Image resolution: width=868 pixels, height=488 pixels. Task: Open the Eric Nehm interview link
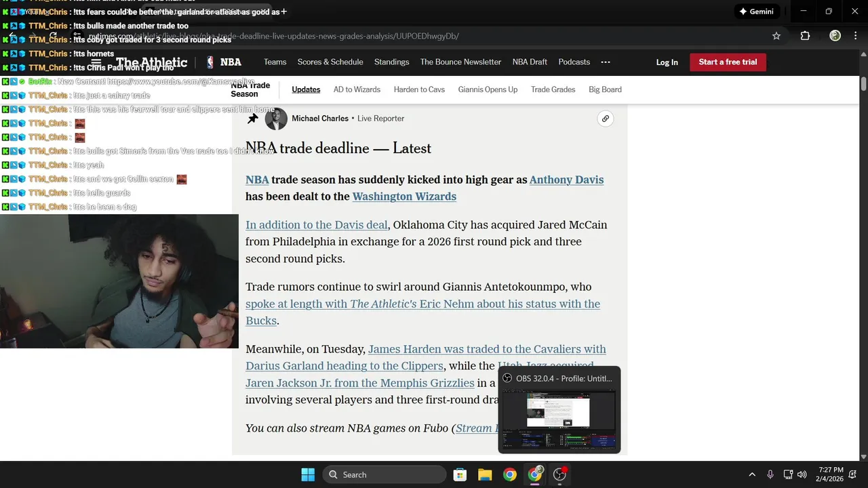click(x=422, y=312)
